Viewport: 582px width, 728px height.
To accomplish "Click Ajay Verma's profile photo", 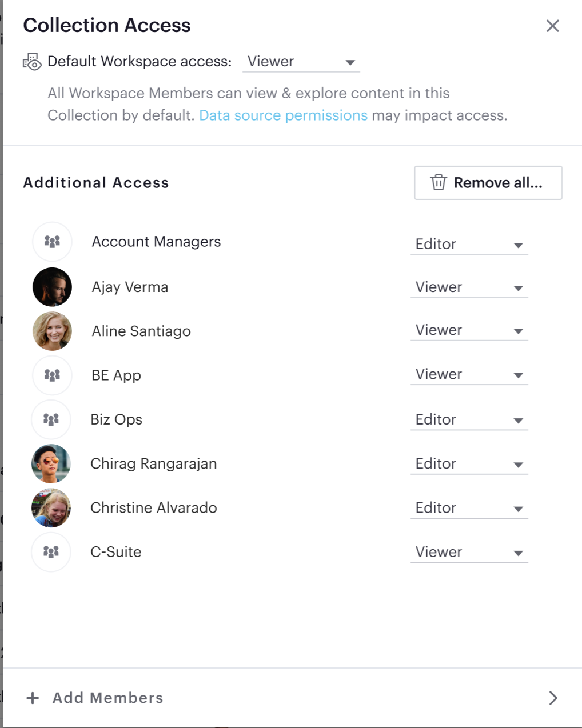I will click(x=52, y=287).
